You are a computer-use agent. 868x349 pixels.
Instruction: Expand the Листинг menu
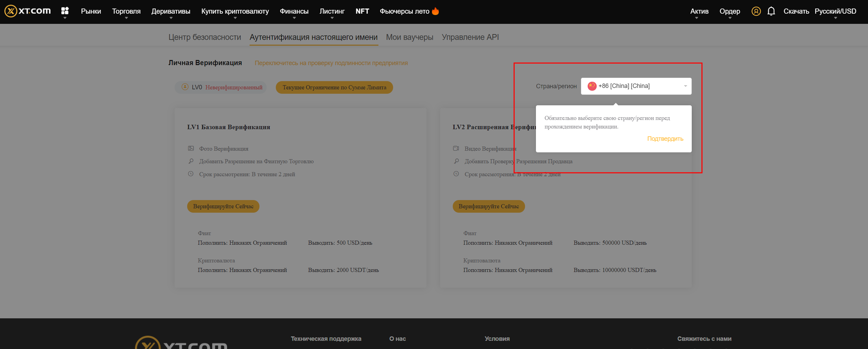332,11
